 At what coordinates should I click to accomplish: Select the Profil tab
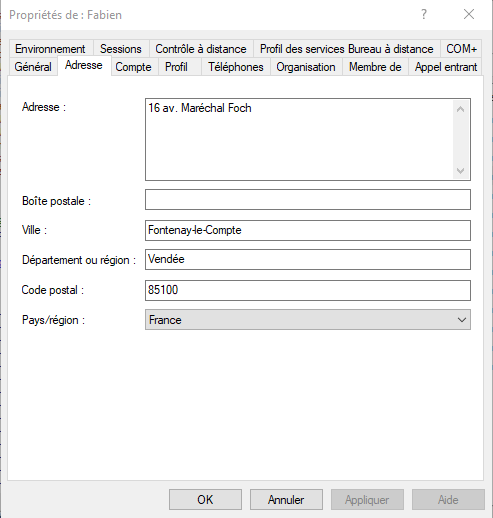point(176,67)
